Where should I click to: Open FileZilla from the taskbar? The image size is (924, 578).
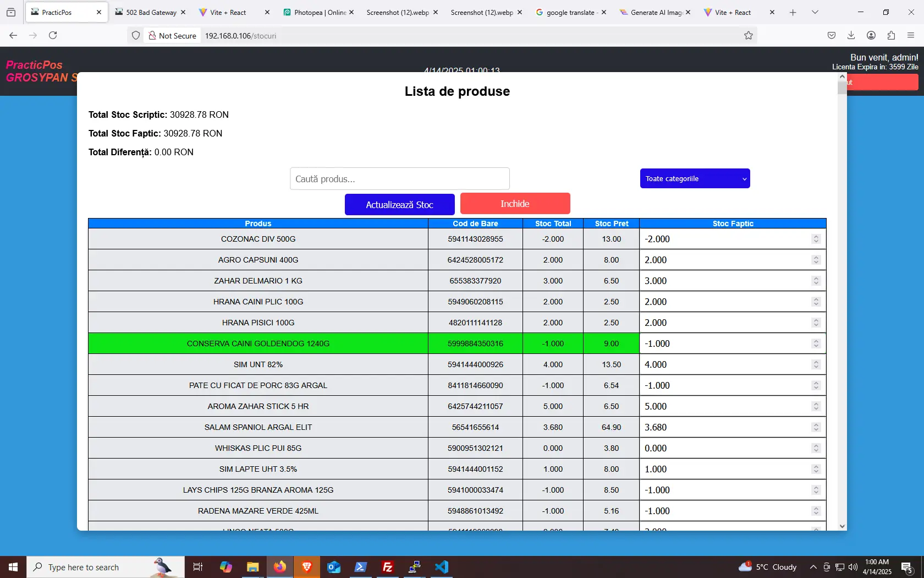point(387,567)
